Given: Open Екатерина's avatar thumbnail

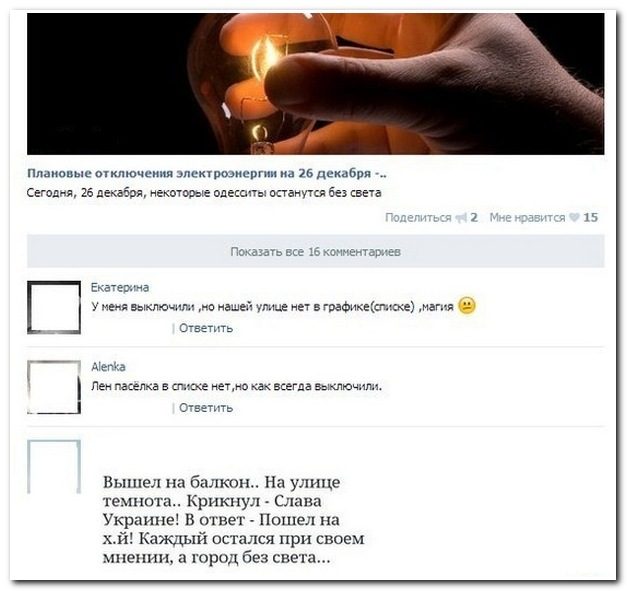Looking at the screenshot, I should coord(54,307).
